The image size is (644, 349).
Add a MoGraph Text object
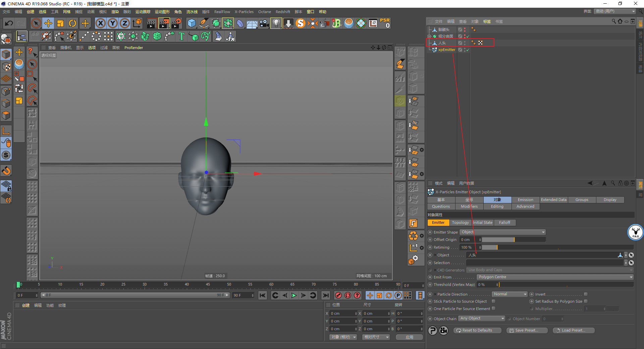click(x=181, y=36)
